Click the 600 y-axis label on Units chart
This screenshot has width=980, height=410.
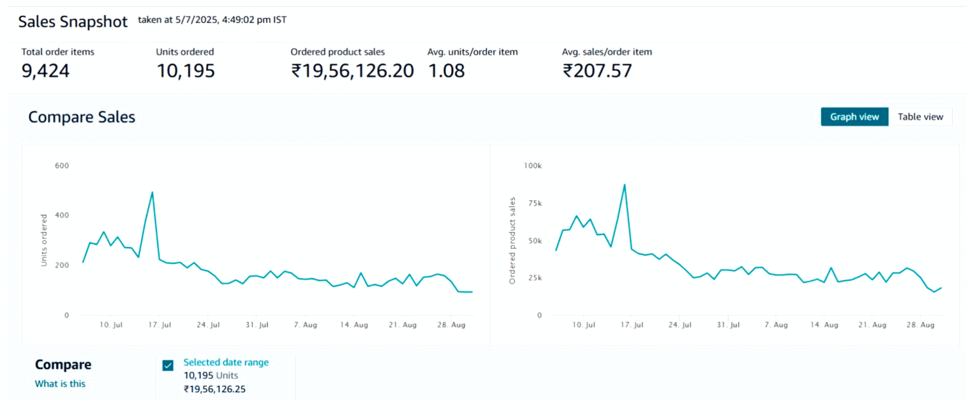pos(62,166)
